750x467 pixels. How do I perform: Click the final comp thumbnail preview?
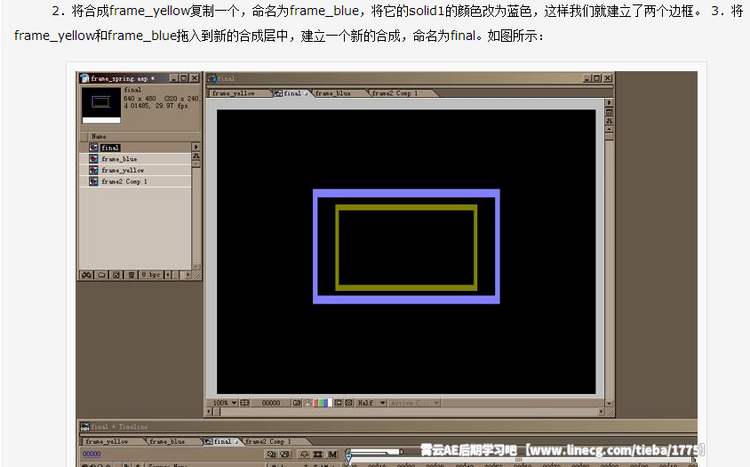tap(101, 103)
